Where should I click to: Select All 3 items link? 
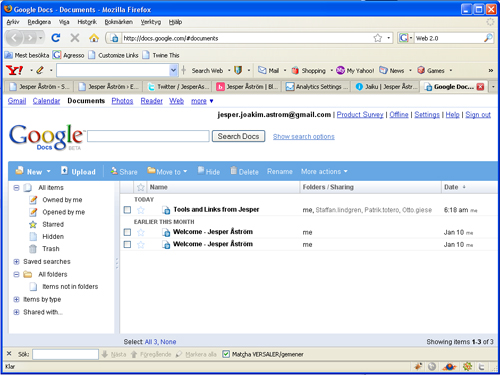(151, 342)
